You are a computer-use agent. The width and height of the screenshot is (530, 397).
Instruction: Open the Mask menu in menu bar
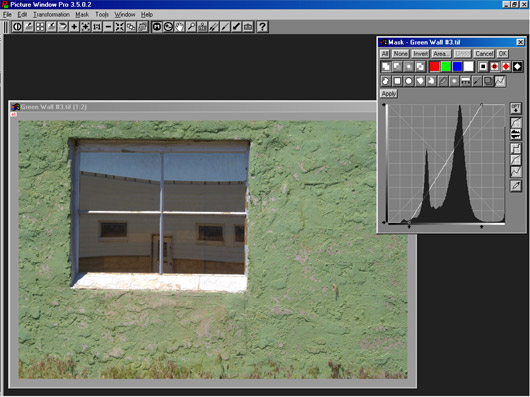(82, 15)
